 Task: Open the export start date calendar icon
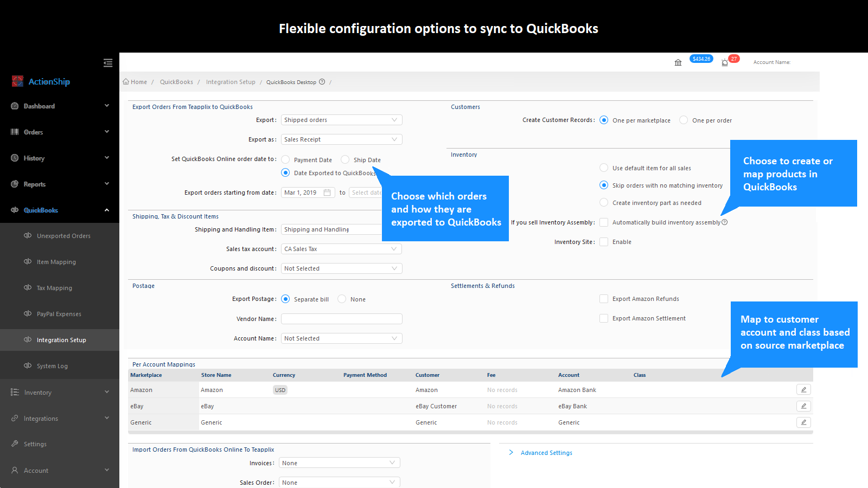327,192
